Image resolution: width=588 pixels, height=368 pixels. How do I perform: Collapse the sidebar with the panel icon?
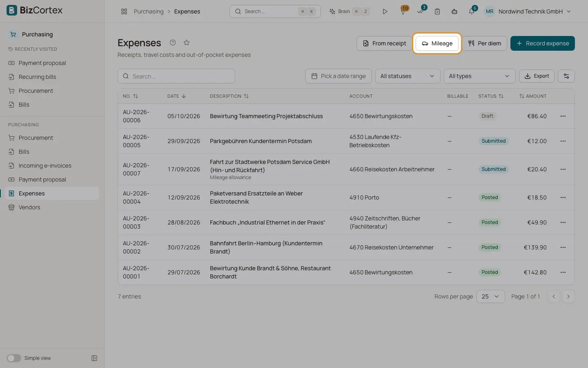[94, 358]
